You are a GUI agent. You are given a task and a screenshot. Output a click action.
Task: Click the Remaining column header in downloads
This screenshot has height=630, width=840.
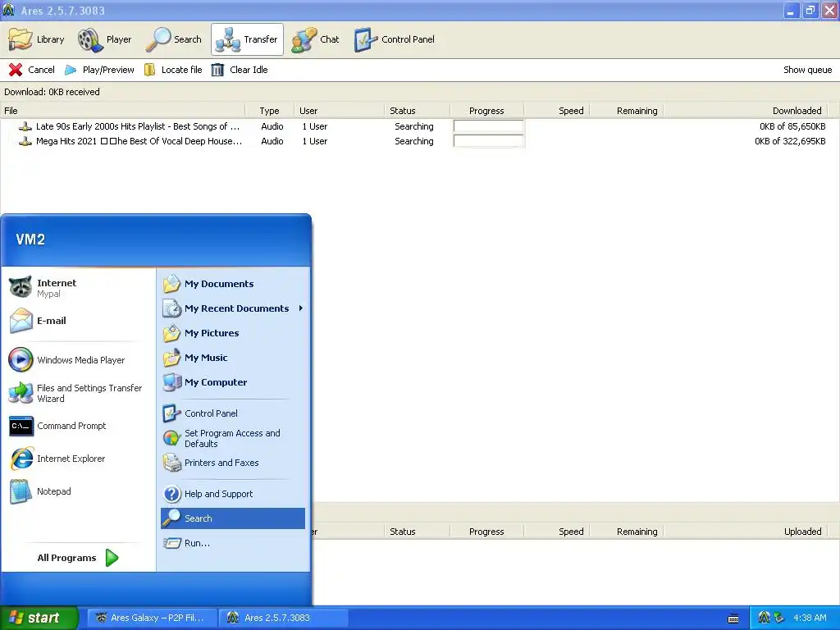[627, 111]
